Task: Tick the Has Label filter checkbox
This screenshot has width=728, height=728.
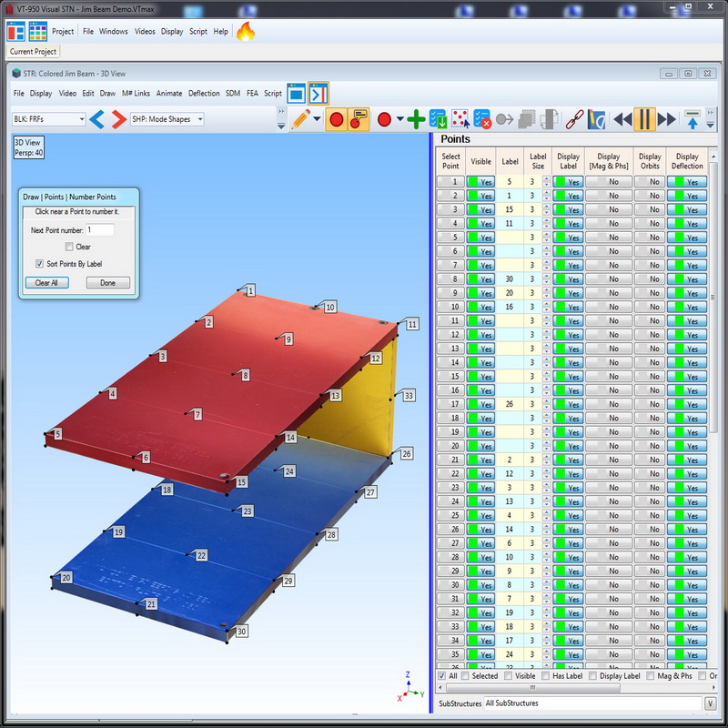Action: tap(545, 676)
